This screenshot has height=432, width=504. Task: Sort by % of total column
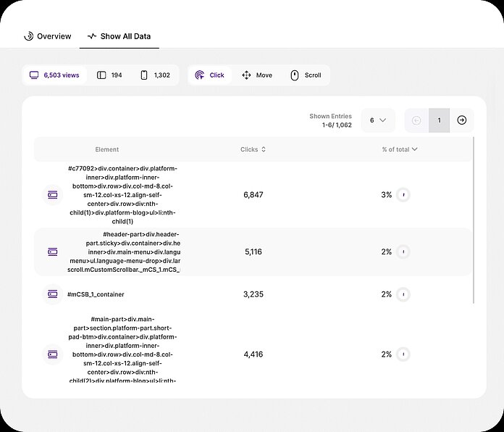(400, 150)
